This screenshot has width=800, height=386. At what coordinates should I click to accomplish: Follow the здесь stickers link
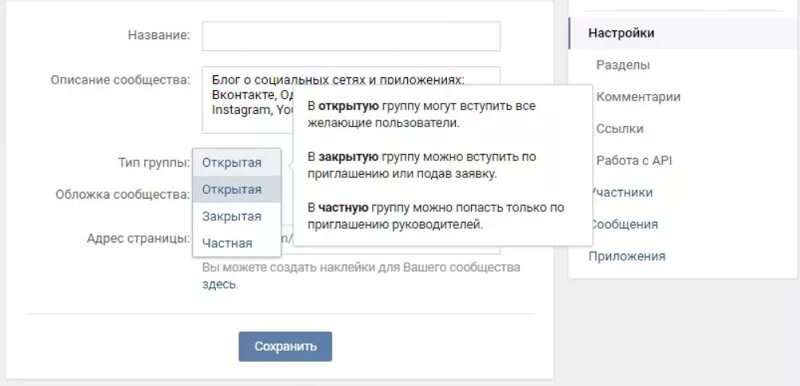[219, 284]
